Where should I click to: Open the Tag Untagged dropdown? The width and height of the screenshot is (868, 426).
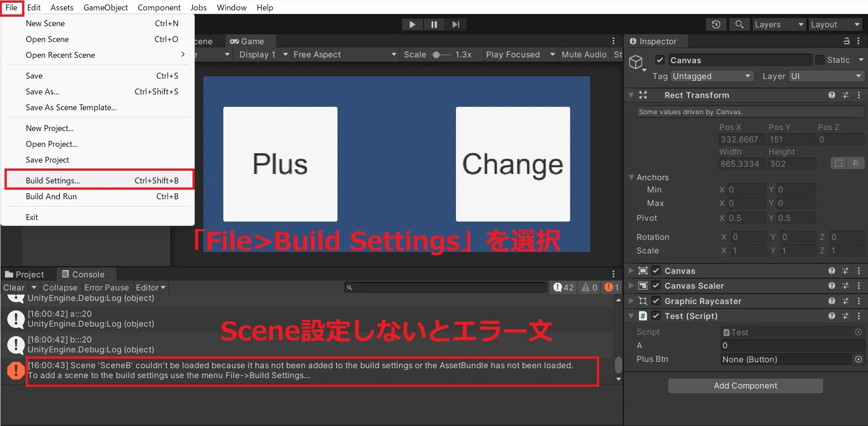click(712, 76)
